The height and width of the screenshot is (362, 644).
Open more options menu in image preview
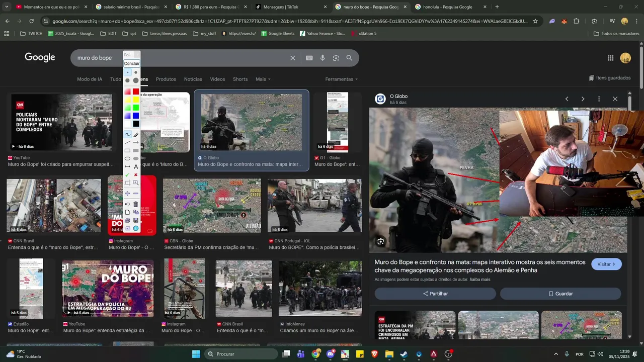coord(599,99)
